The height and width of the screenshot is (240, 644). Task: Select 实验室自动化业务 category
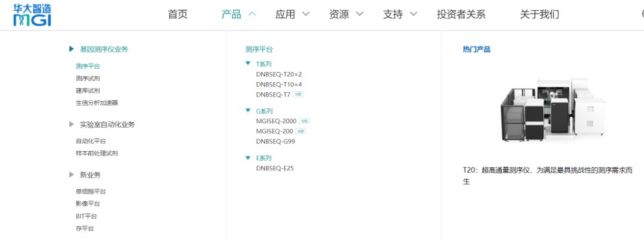coord(107,124)
